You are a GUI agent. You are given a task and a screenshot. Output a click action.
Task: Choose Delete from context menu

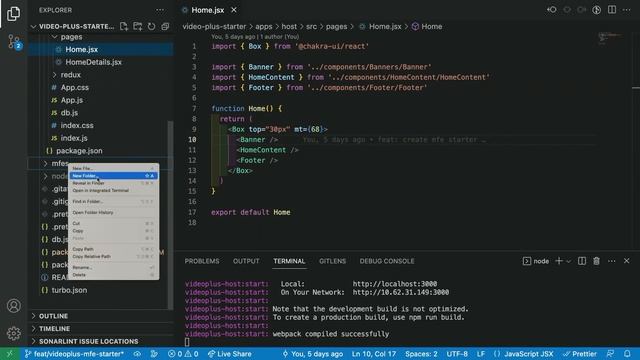tap(113, 275)
